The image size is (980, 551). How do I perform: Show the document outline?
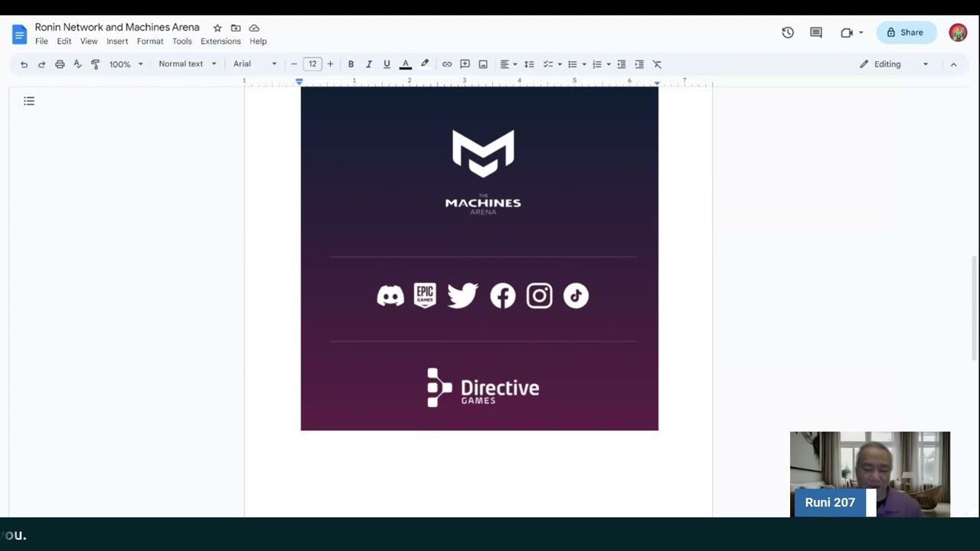pyautogui.click(x=29, y=101)
